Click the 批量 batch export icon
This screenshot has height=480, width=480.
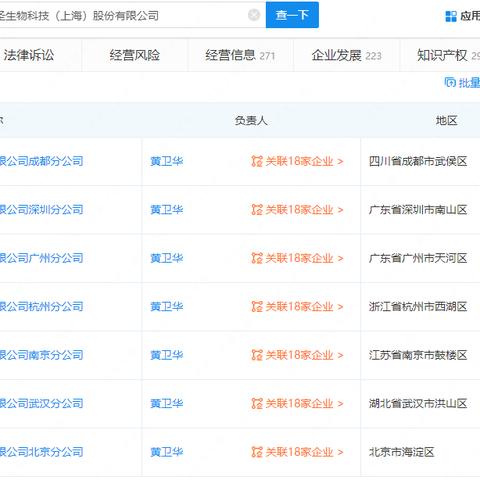[450, 82]
